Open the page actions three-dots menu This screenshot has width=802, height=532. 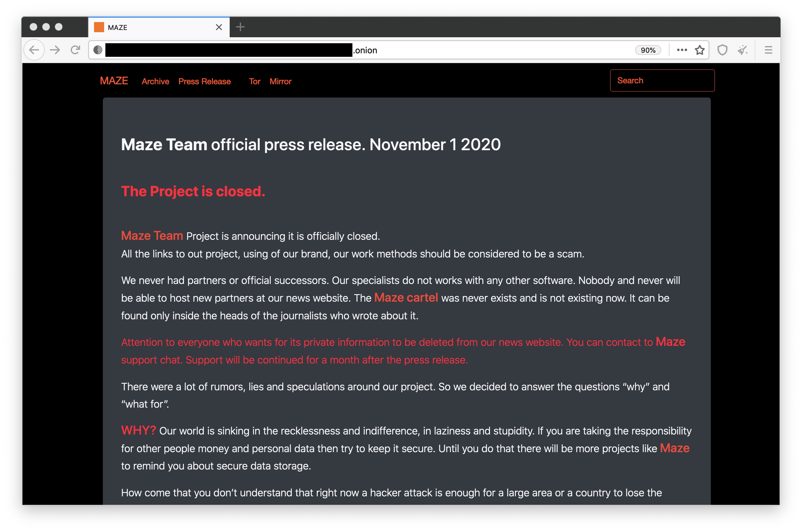pos(681,50)
